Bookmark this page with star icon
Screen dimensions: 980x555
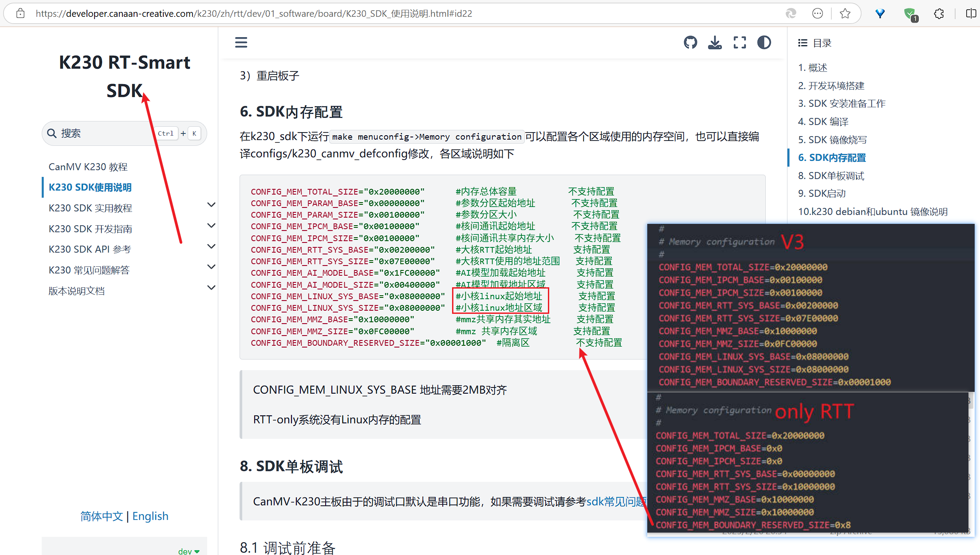[x=845, y=14]
